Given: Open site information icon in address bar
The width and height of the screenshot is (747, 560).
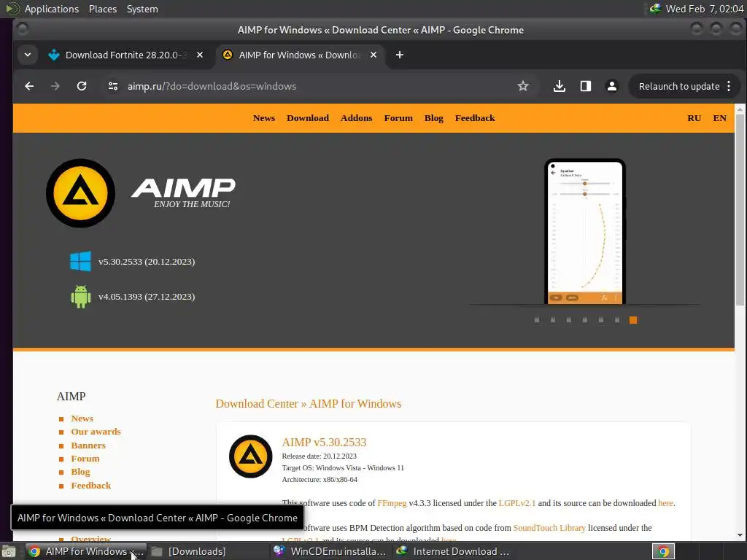Looking at the screenshot, I should point(113,86).
